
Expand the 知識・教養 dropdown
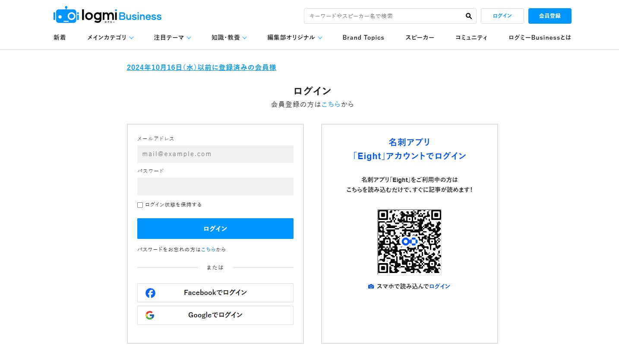[229, 38]
